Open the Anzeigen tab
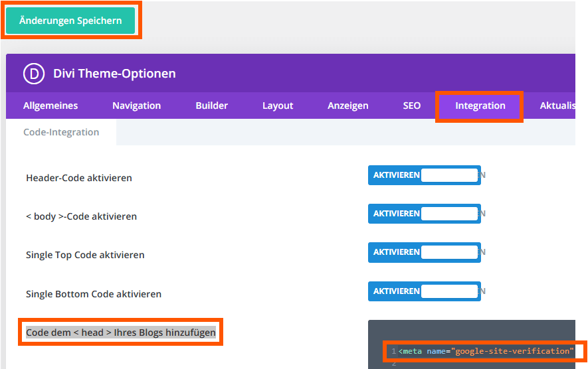Viewport: 588px width, 369px height. [x=347, y=106]
